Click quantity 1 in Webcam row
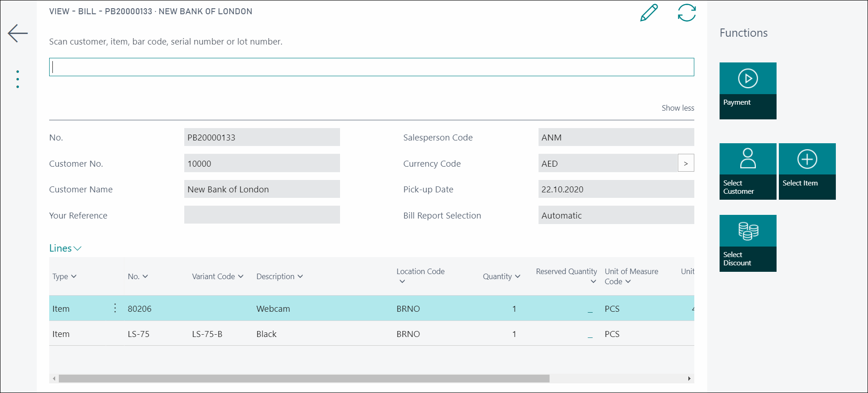Screen dimensions: 868x393 [x=514, y=309]
